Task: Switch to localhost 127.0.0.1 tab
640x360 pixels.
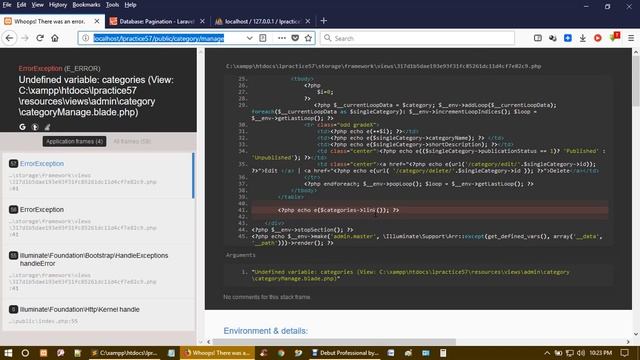Action: [263, 21]
